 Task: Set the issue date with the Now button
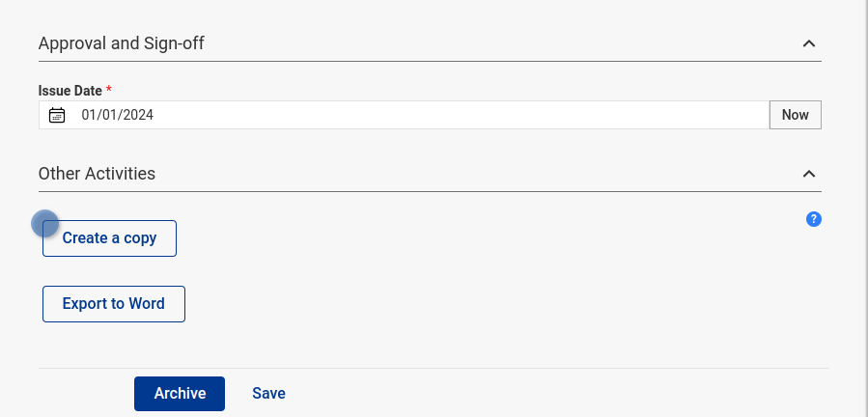click(795, 115)
